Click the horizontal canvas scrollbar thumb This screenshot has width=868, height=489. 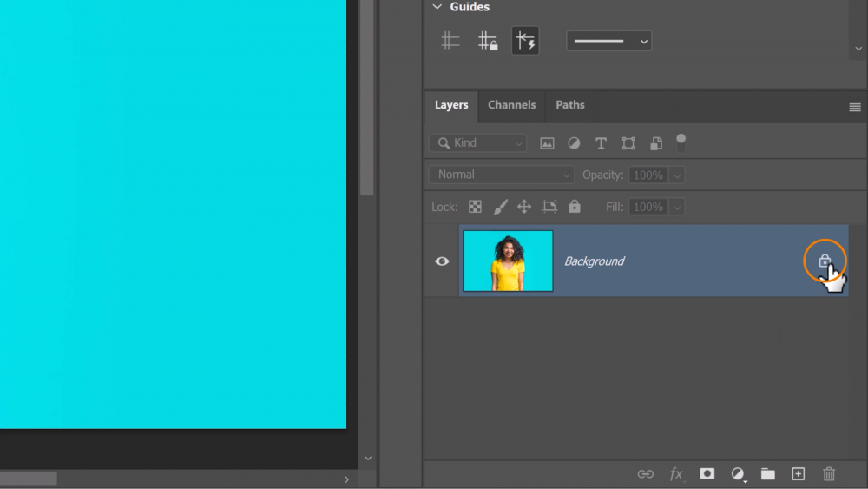(29, 479)
